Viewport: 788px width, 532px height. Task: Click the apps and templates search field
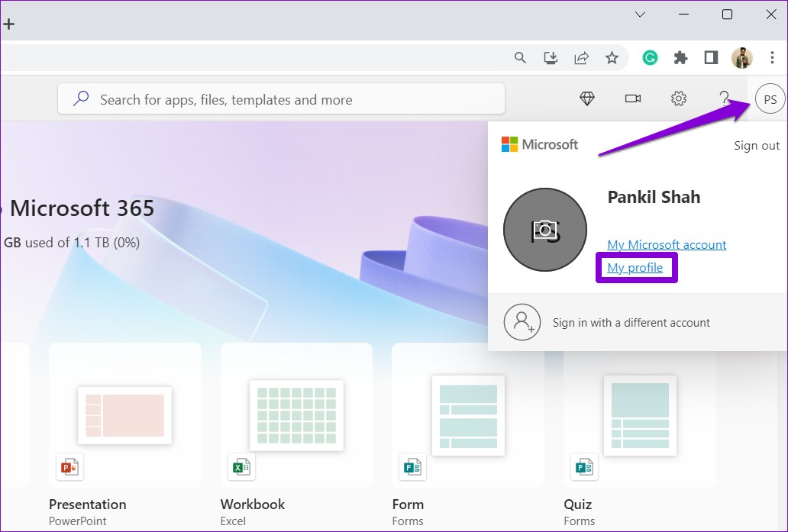click(x=283, y=99)
